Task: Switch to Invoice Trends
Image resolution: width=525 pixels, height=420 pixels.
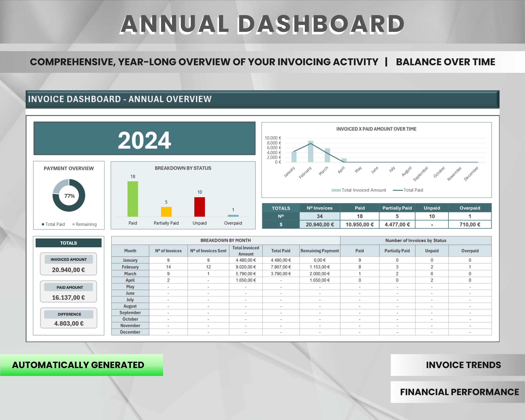Action: coord(464,365)
